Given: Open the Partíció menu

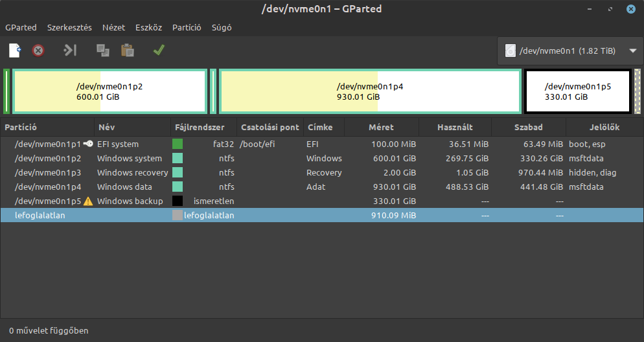Looking at the screenshot, I should coord(187,27).
